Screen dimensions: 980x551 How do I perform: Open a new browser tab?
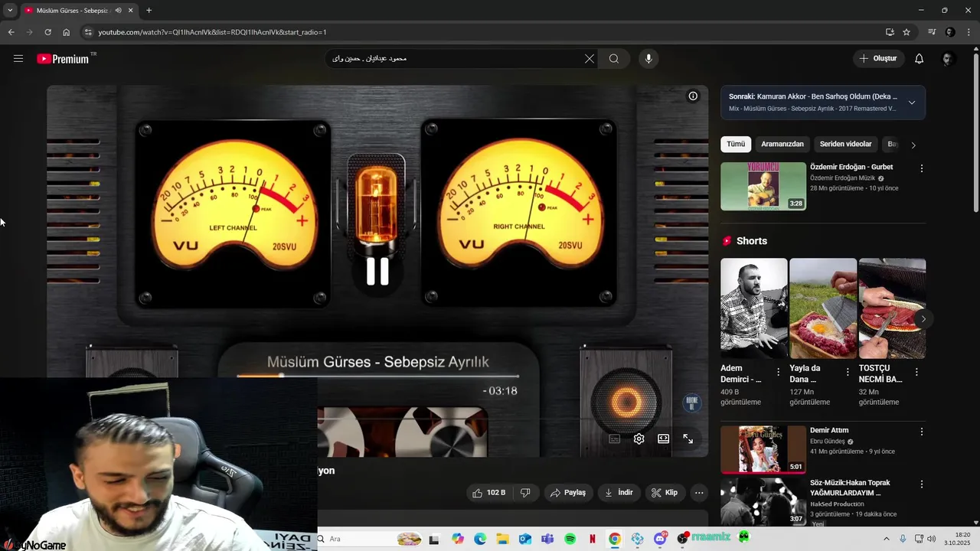[149, 11]
